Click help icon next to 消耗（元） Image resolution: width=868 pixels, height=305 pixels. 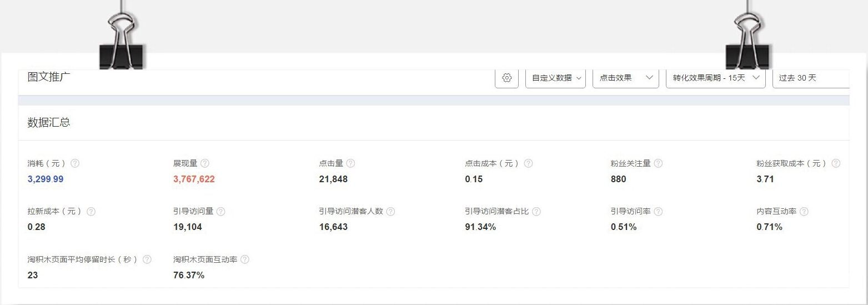(75, 163)
